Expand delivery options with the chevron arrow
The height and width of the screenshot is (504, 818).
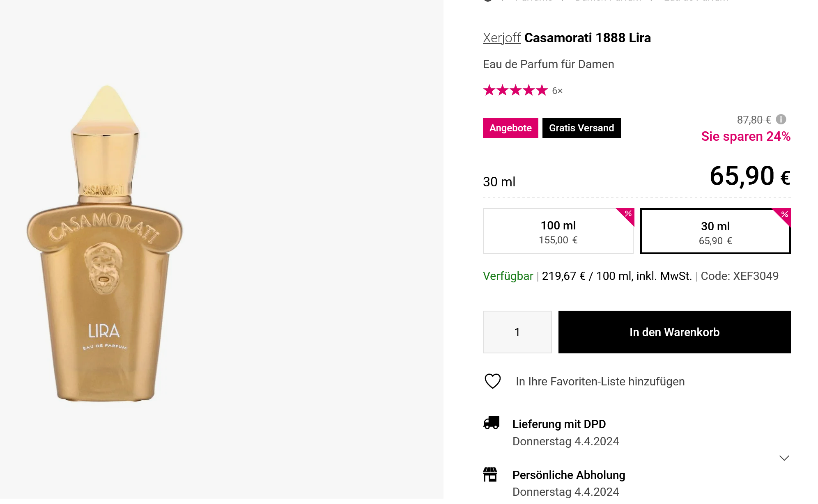click(784, 458)
